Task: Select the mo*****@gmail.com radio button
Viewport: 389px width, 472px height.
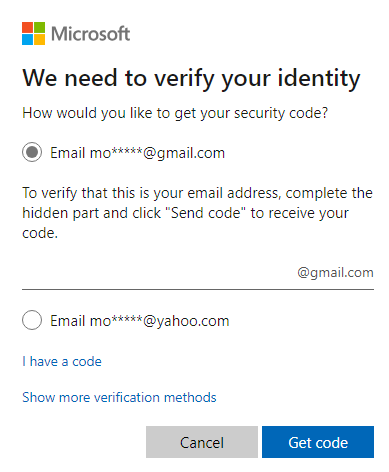Action: [32, 152]
